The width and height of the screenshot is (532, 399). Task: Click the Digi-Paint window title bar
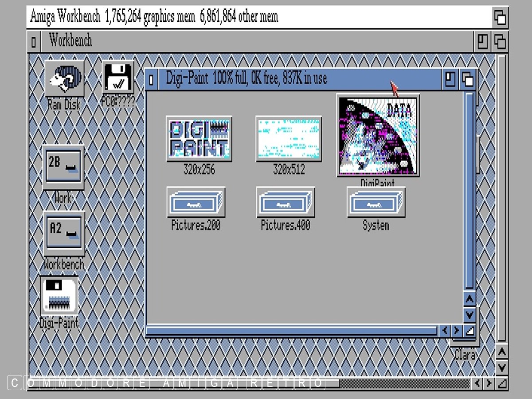pos(288,79)
